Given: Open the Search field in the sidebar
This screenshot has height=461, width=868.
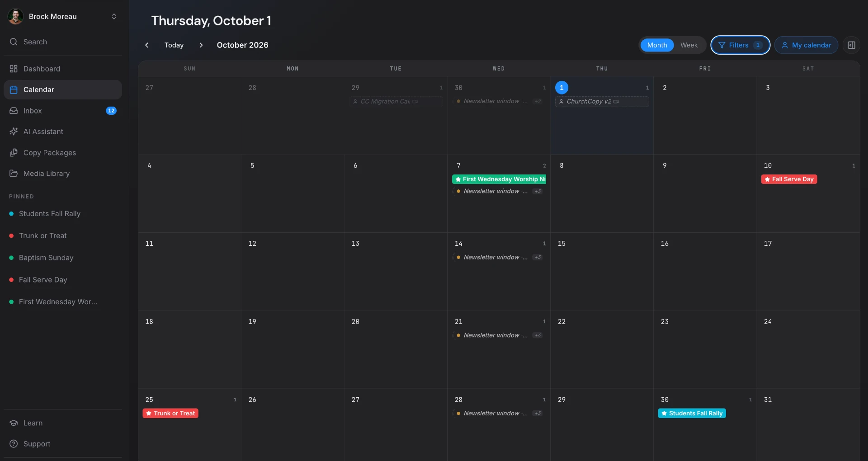Looking at the screenshot, I should tap(63, 42).
